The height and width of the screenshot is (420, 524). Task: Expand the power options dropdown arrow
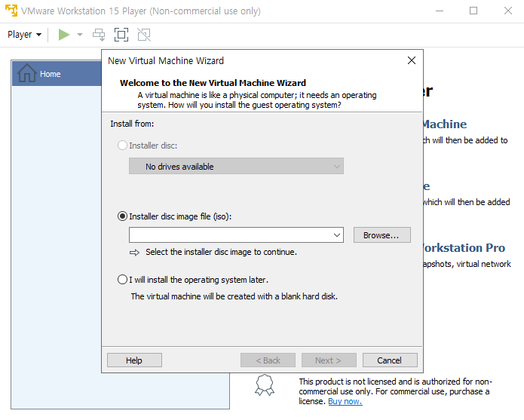point(80,35)
